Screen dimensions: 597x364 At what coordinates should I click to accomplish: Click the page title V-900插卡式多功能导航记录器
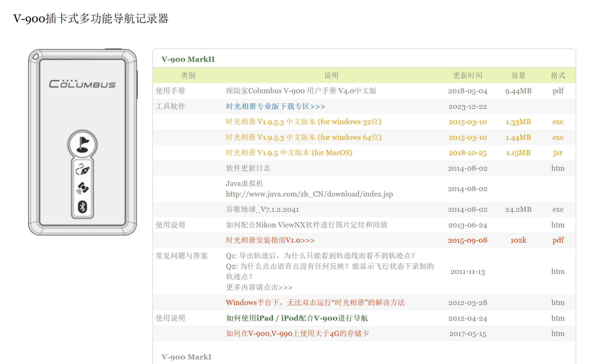(x=91, y=18)
